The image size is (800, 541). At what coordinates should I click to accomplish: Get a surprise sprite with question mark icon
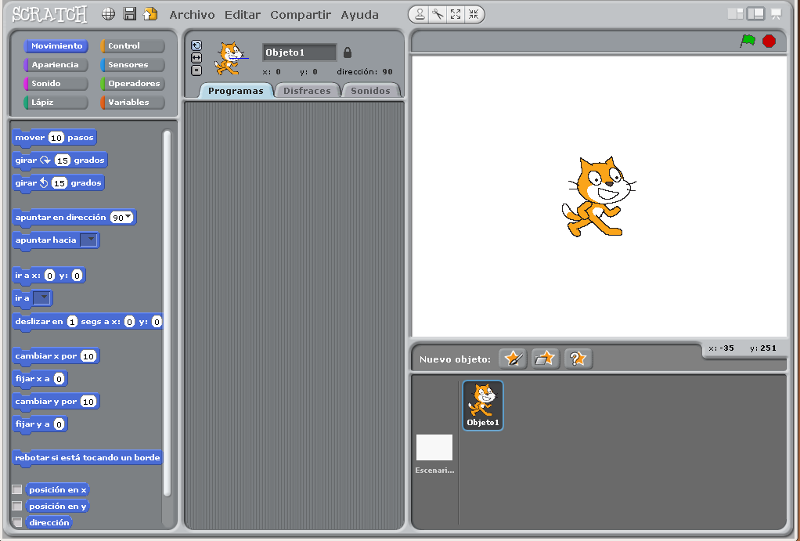[x=577, y=358]
